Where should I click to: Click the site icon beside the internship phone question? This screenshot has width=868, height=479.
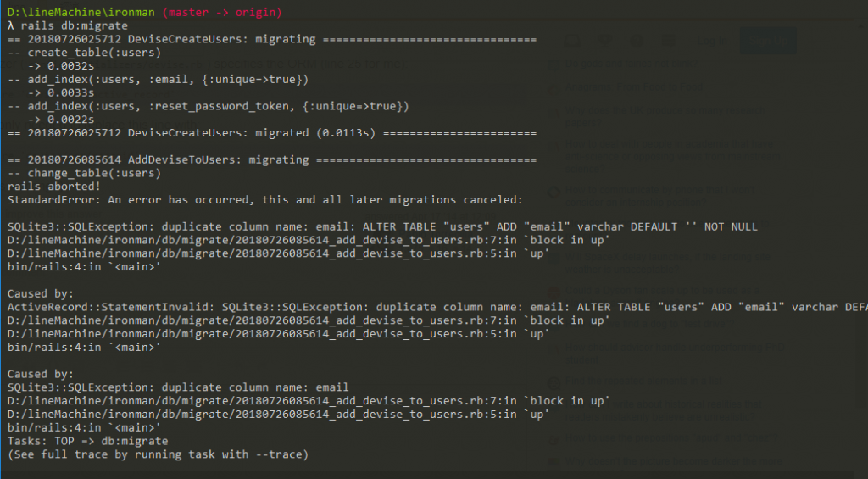[x=554, y=192]
